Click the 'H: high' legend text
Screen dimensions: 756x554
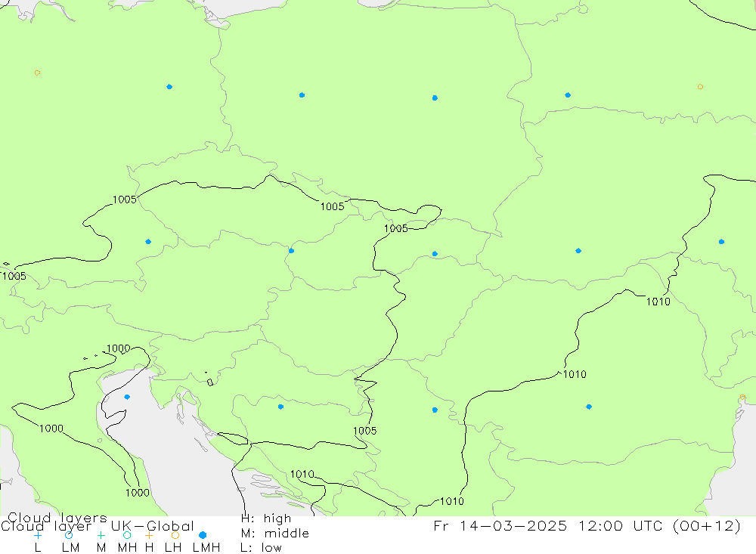click(x=266, y=518)
